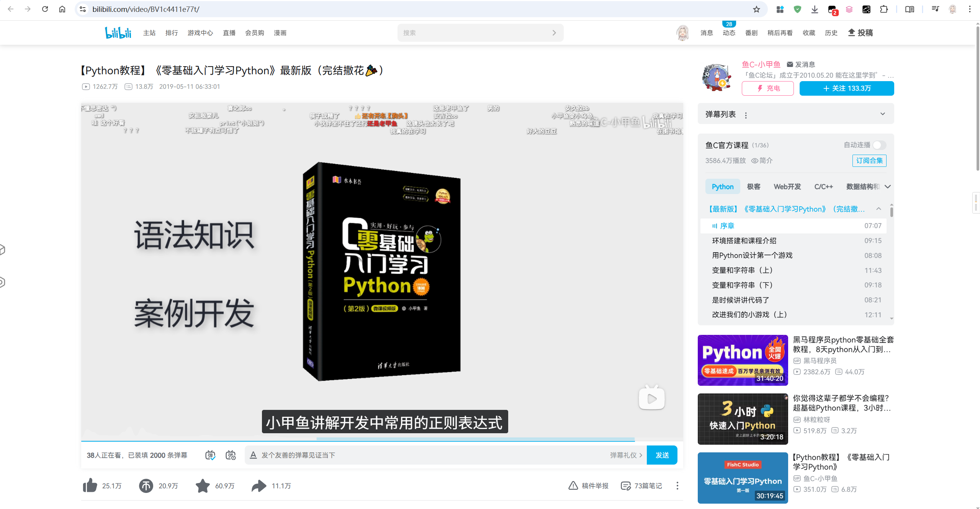Click the share arrow icon
The width and height of the screenshot is (980, 509).
coord(259,485)
